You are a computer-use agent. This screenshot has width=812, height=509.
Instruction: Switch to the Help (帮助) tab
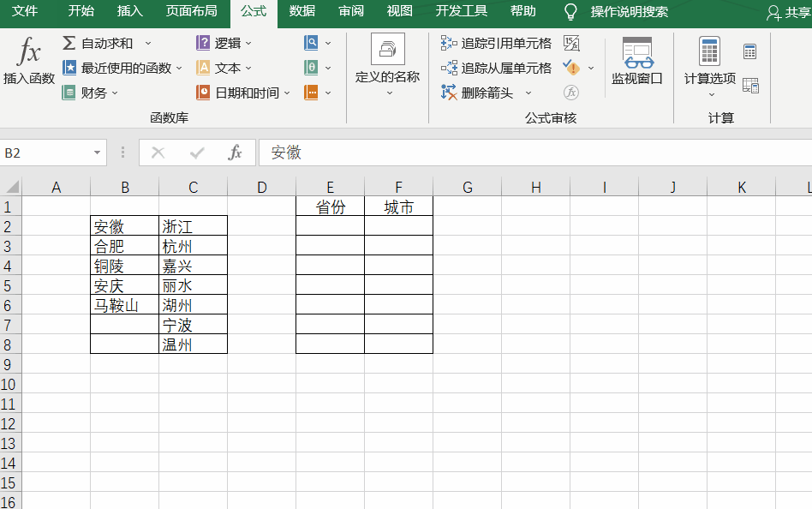click(523, 11)
